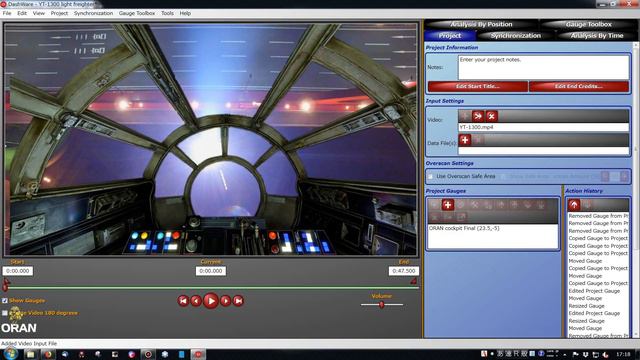Remove the YT-1300.mp4 video with X icon
This screenshot has width=640, height=360.
pos(491,116)
